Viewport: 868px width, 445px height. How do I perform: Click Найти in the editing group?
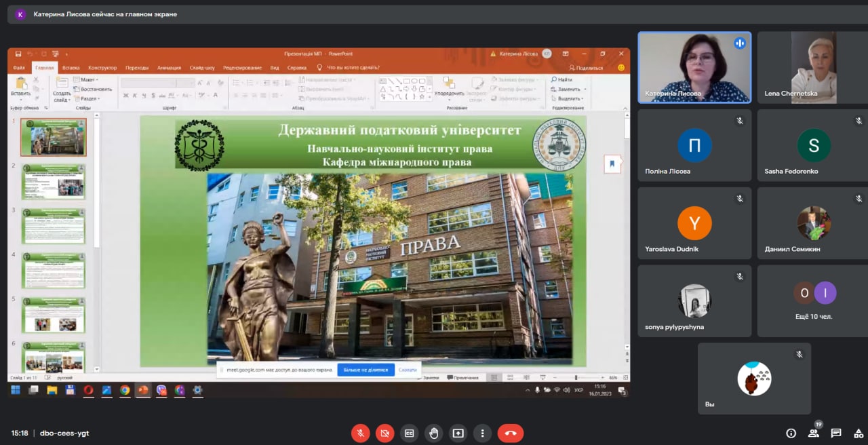click(561, 80)
